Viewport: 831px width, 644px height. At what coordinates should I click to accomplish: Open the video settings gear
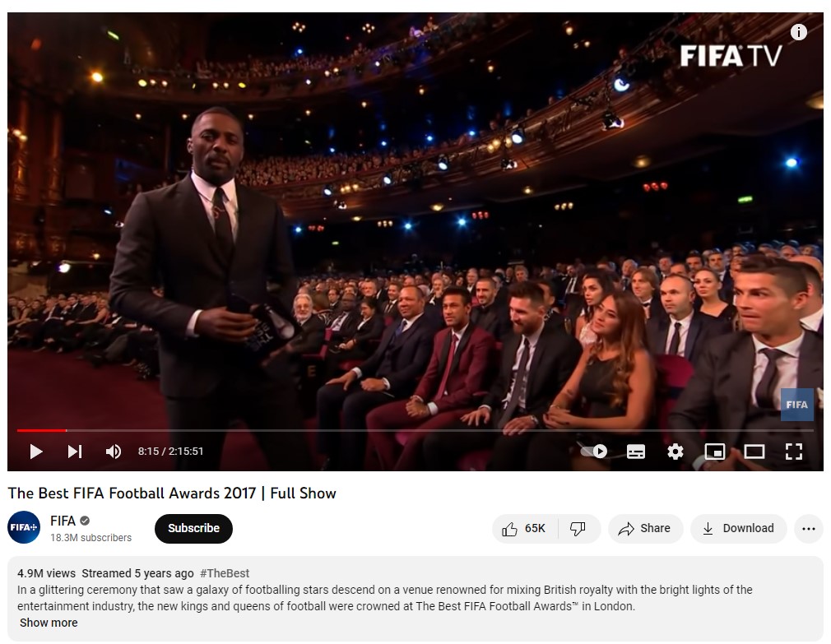point(675,452)
